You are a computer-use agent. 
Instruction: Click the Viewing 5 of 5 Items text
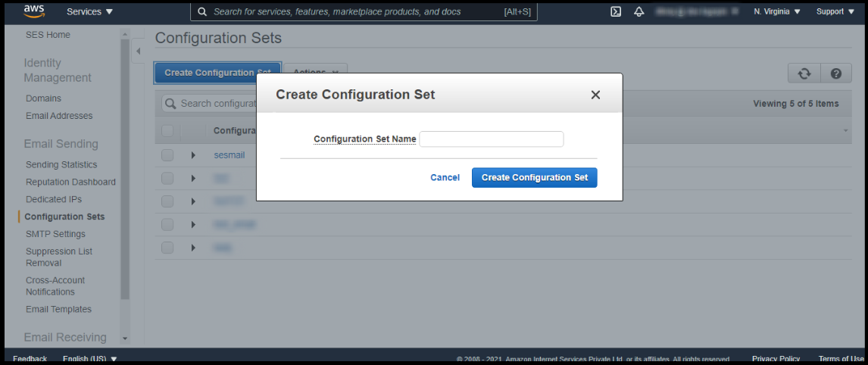tap(795, 104)
